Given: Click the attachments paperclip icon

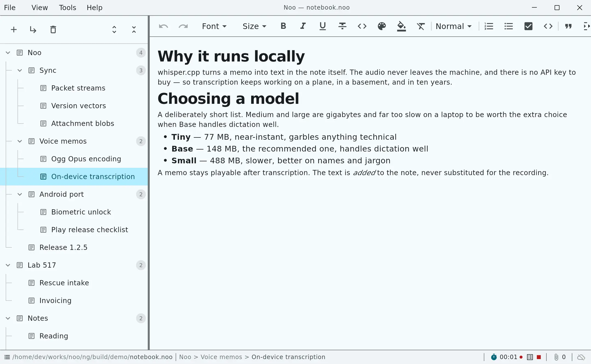Looking at the screenshot, I should [556, 357].
